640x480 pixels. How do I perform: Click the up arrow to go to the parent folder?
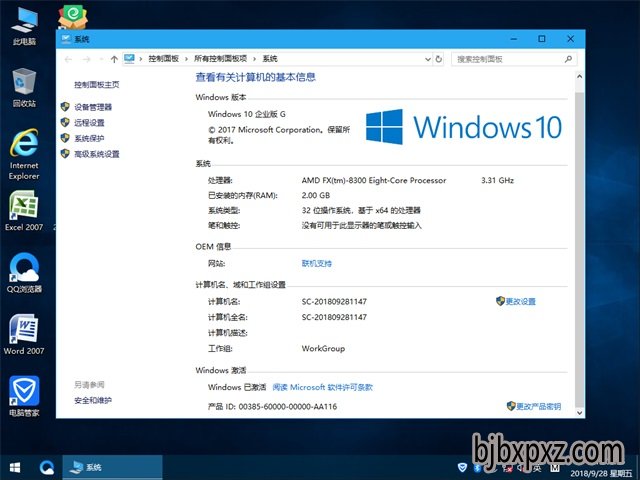[x=114, y=59]
